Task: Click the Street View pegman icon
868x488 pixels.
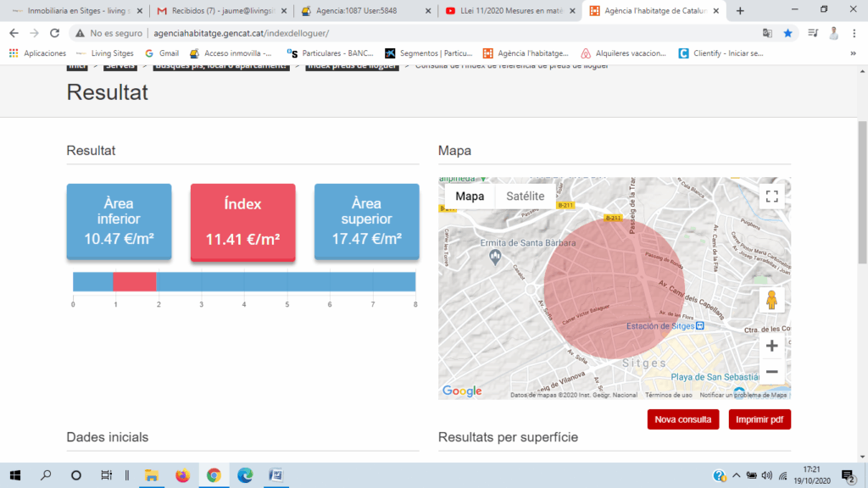Action: (x=771, y=300)
